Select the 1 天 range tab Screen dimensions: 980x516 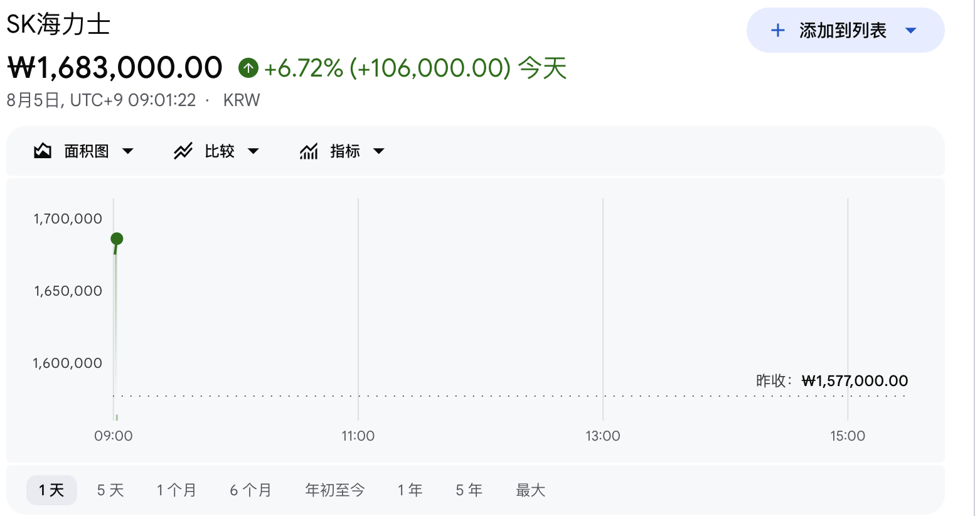pyautogui.click(x=51, y=490)
